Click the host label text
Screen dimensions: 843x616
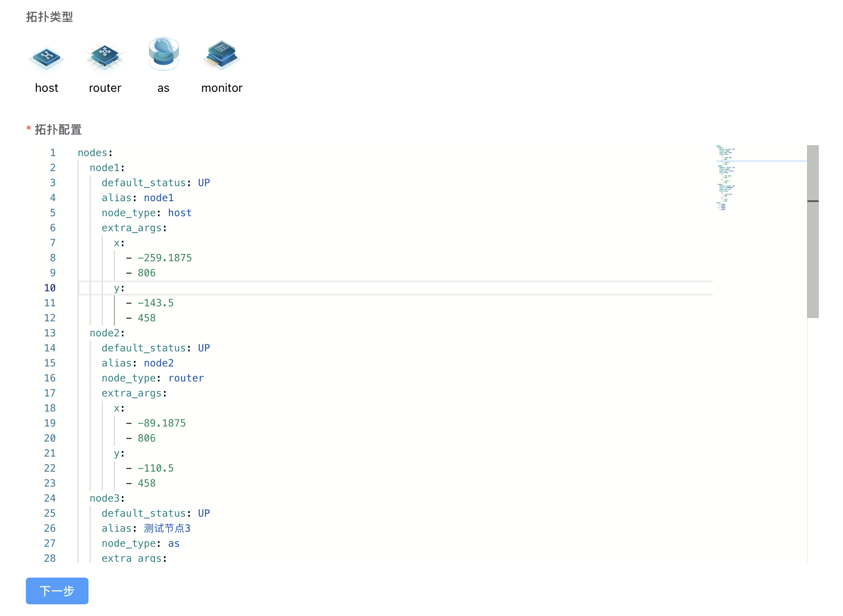pyautogui.click(x=46, y=88)
